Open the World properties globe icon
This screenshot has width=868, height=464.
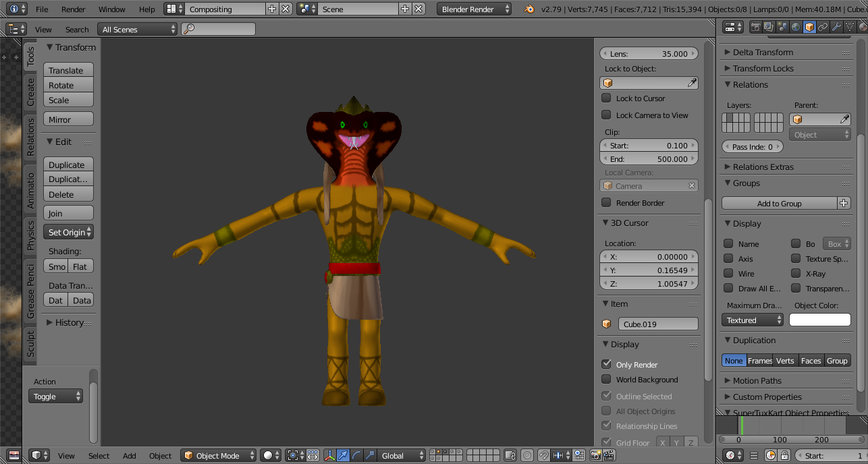coord(796,27)
